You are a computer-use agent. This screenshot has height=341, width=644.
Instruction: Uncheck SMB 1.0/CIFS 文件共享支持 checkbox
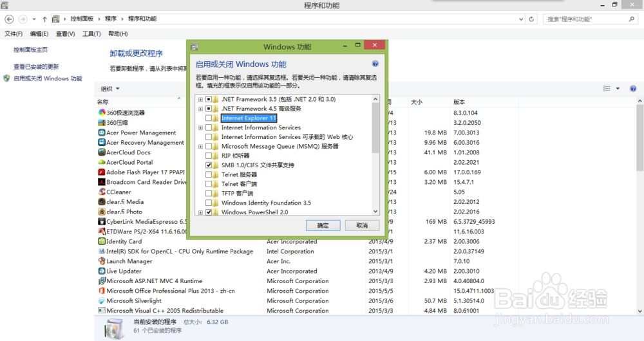click(209, 165)
